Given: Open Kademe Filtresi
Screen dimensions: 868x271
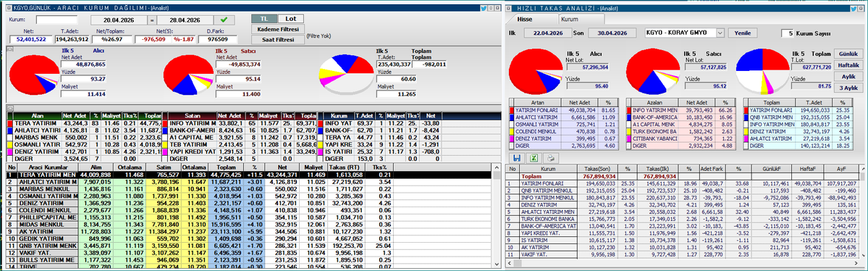Looking at the screenshot, I should pyautogui.click(x=277, y=29).
